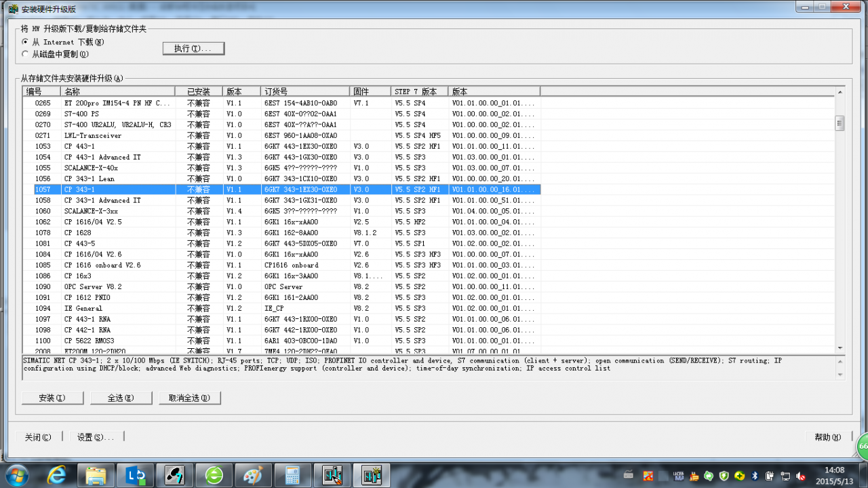Click the 帮助(H) help button

click(828, 437)
